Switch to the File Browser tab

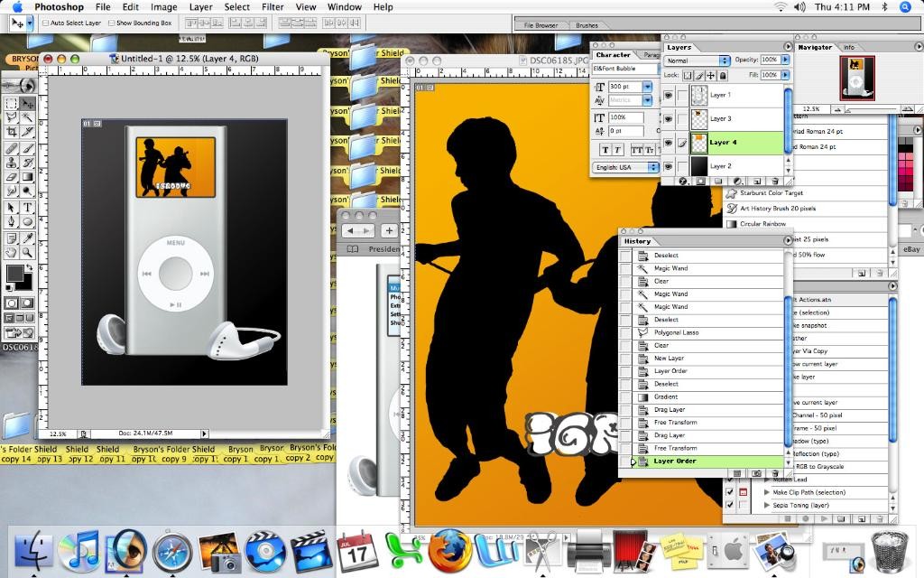pos(541,25)
